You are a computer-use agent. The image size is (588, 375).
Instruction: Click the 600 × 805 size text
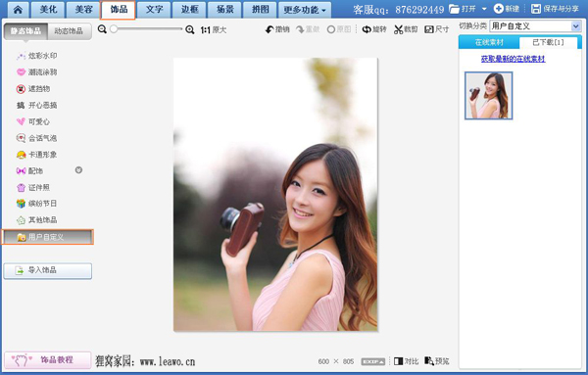[336, 361]
